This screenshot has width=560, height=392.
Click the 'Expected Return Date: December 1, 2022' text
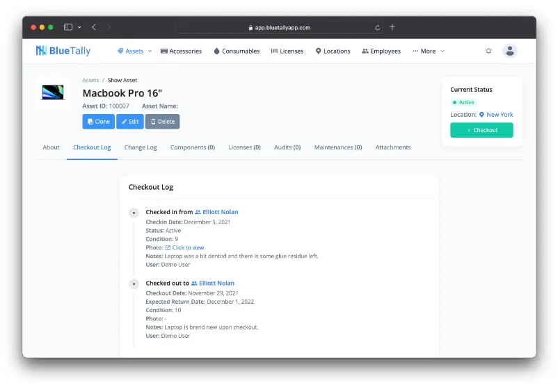click(200, 302)
